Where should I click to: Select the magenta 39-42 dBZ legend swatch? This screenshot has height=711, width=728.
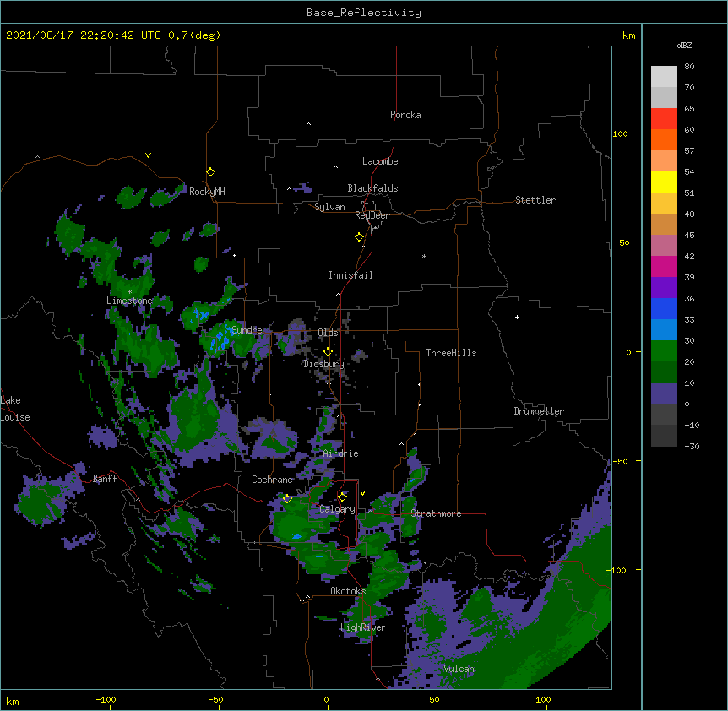[664, 266]
